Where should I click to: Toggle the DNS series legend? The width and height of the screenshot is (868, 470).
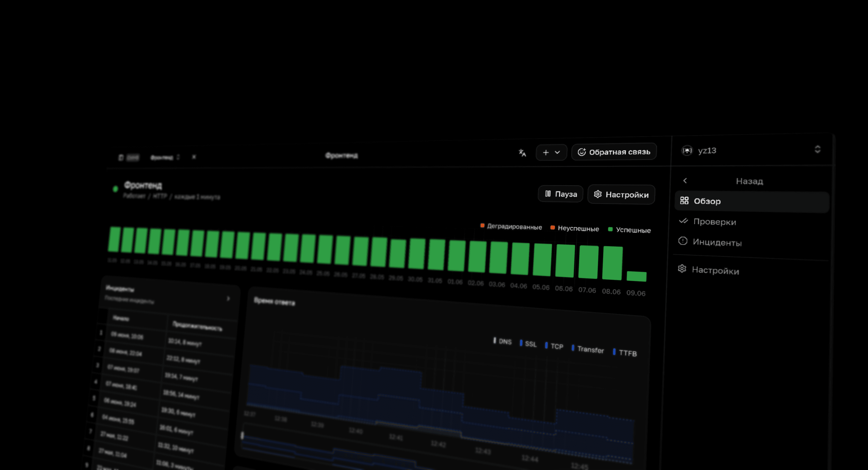503,341
